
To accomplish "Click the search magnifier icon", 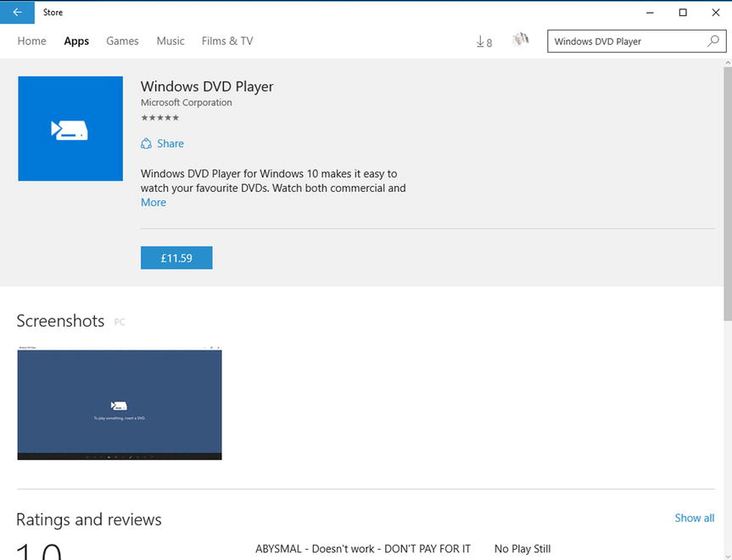I will (712, 41).
